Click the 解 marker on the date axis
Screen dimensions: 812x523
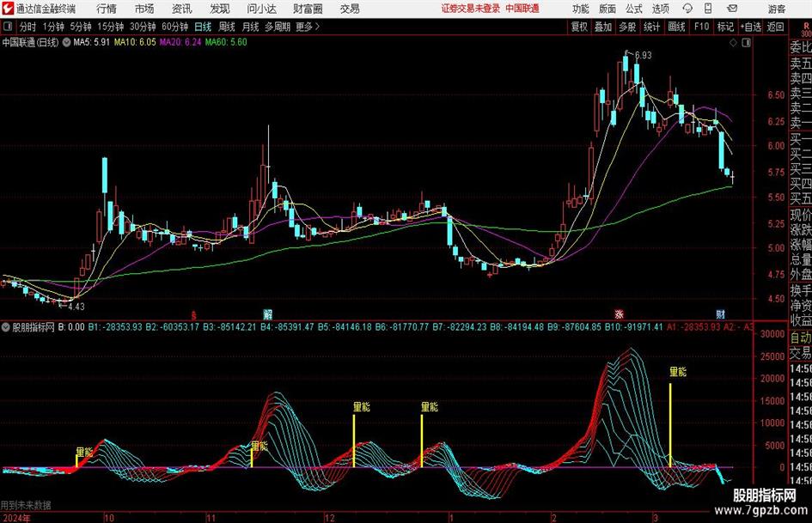click(268, 314)
